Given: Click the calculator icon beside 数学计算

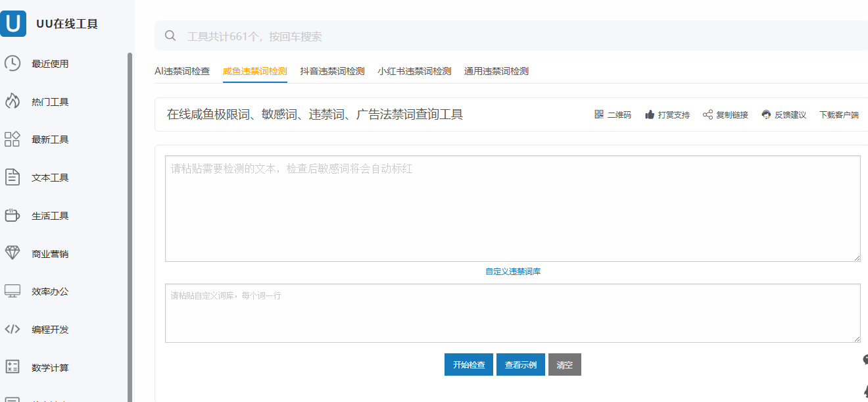Looking at the screenshot, I should point(12,367).
